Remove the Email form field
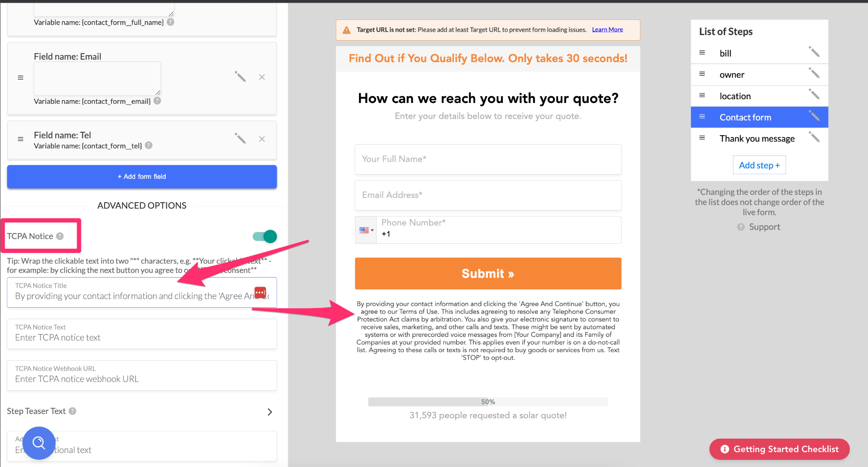Screen dimensions: 868x467 tap(262, 77)
